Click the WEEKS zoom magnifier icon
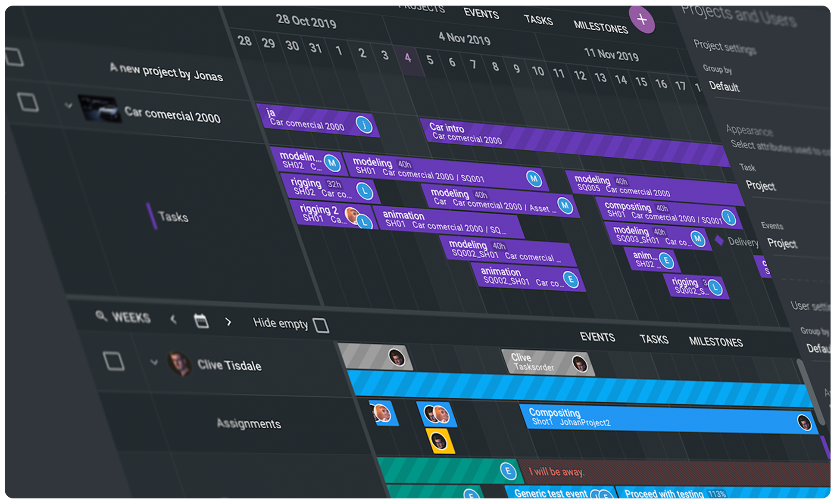834x504 pixels. pos(101,316)
